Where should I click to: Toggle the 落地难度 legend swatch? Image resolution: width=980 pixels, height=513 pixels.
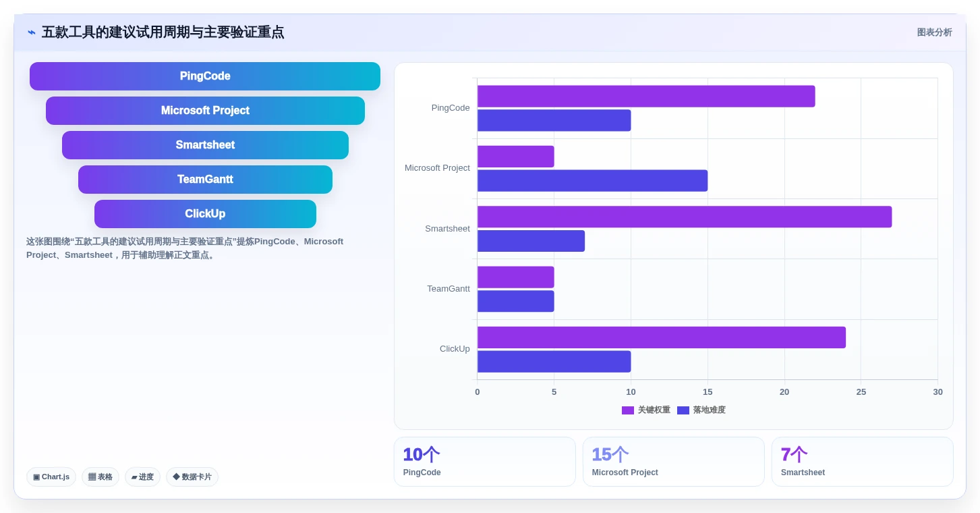tap(683, 410)
